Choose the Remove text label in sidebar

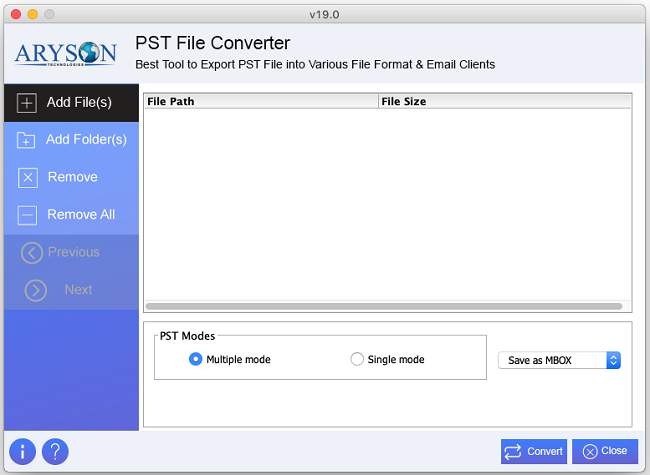tap(73, 177)
